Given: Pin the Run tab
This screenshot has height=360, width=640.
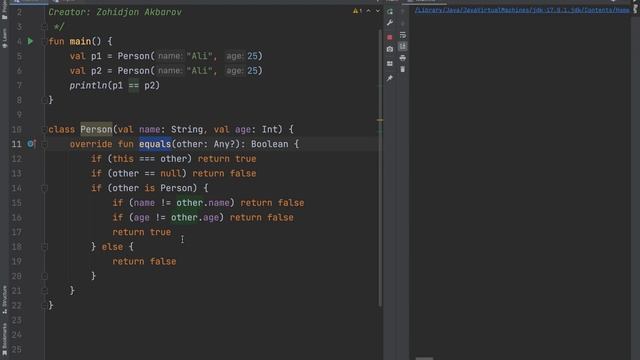Looking at the screenshot, I should click(390, 78).
